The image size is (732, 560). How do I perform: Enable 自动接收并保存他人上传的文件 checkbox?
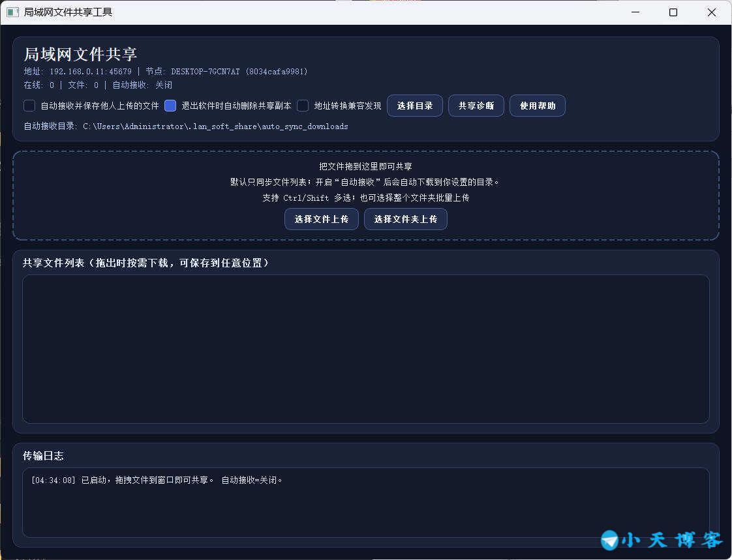29,106
